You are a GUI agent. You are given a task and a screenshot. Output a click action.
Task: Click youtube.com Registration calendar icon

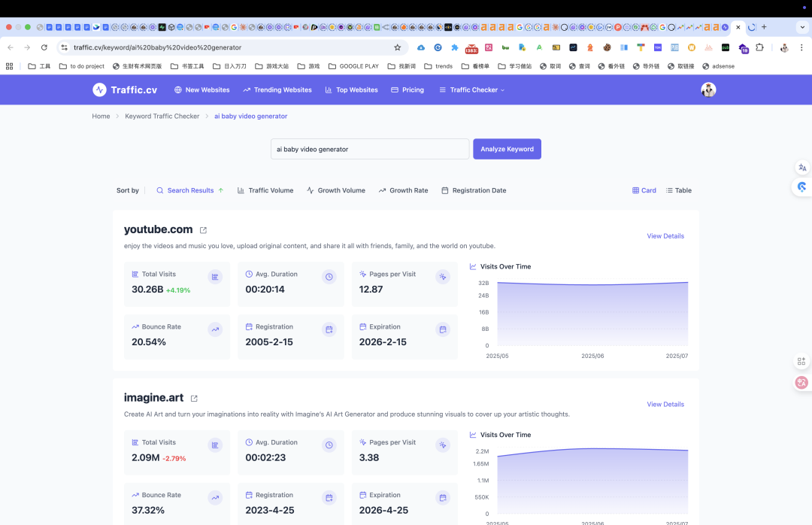(x=329, y=329)
